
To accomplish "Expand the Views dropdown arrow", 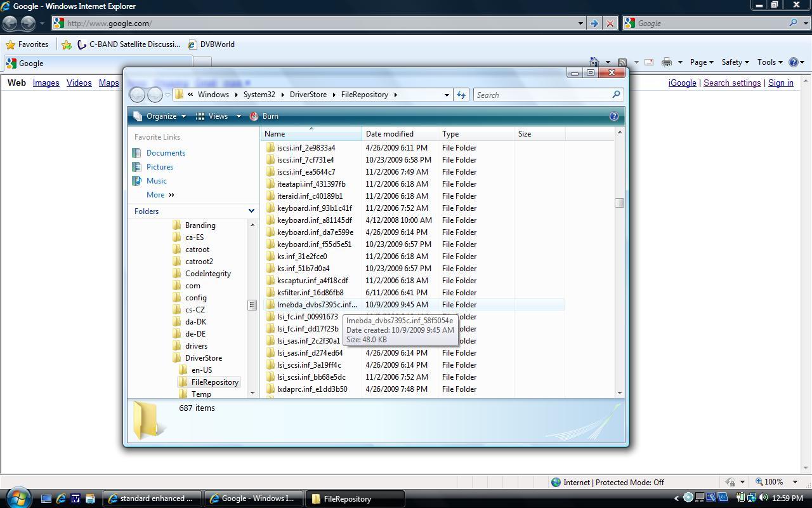I will tap(239, 116).
